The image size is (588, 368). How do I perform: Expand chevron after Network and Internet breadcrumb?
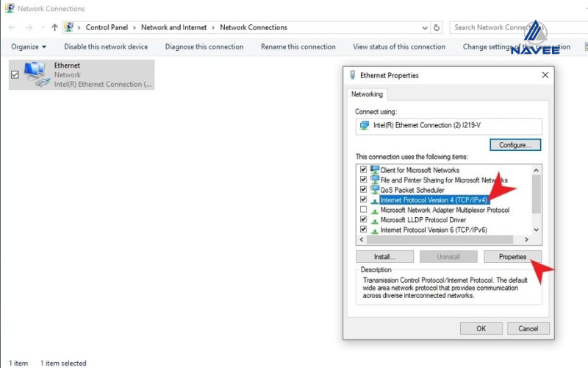point(213,27)
